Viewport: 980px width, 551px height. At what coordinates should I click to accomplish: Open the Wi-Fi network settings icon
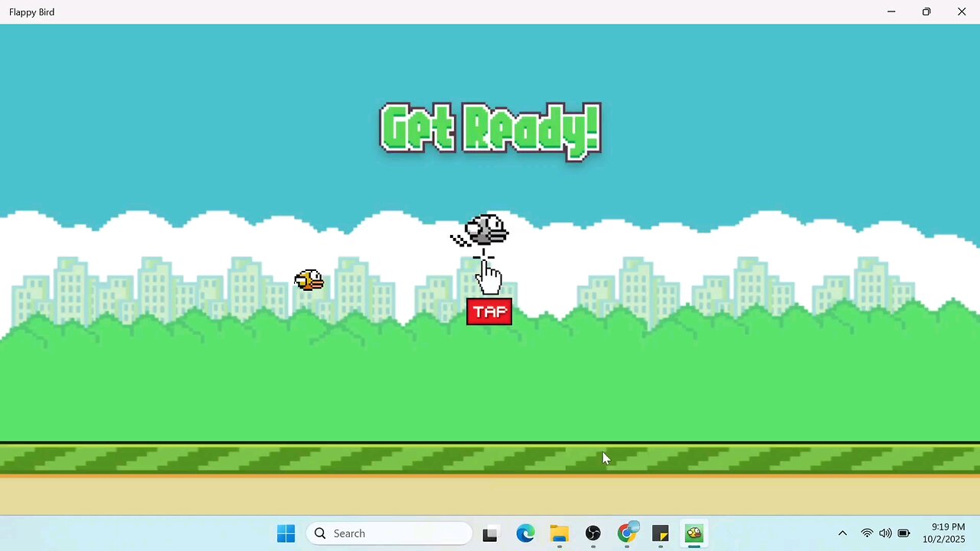pyautogui.click(x=867, y=533)
